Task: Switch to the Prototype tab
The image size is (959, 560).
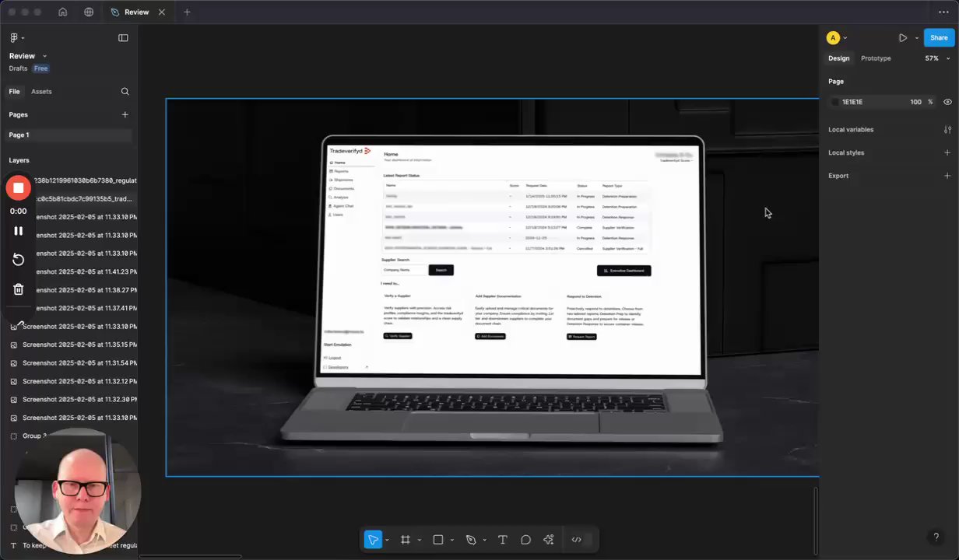Action: 876,58
